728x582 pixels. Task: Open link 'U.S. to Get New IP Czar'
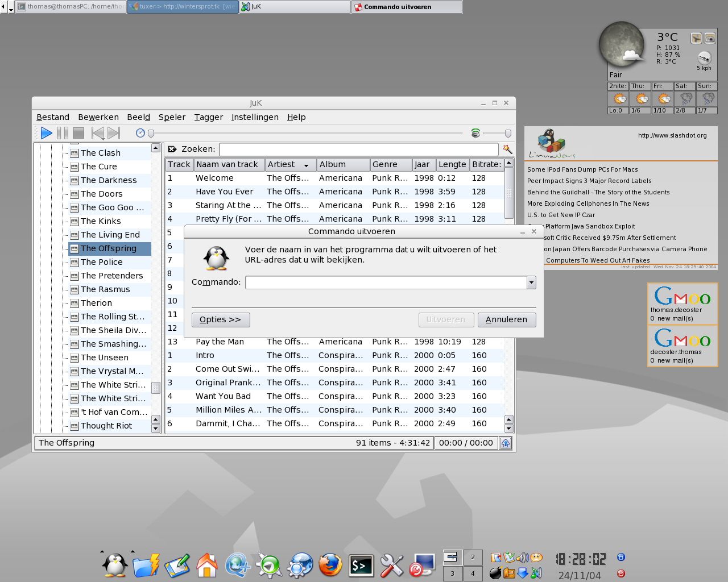click(561, 215)
